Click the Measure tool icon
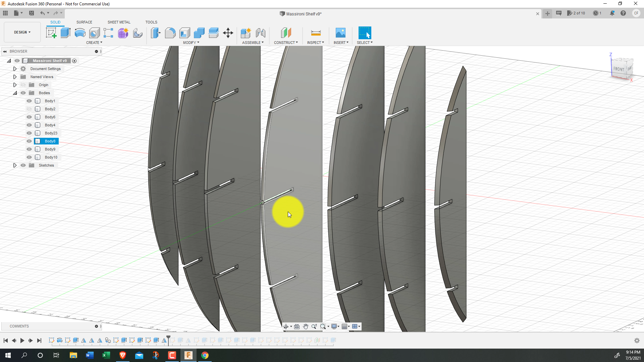Screen dimensions: 644x362 [x=316, y=33]
